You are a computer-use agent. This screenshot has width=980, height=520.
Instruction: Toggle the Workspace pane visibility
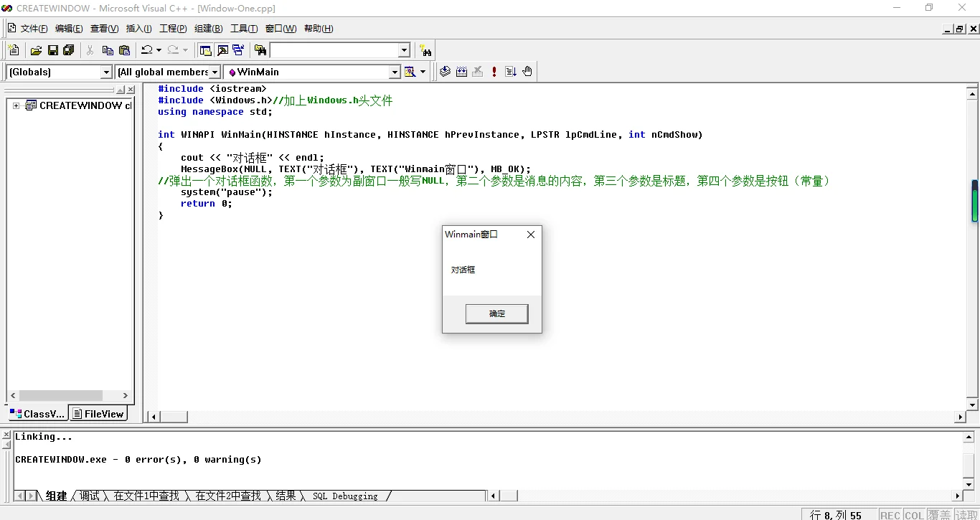[x=204, y=50]
